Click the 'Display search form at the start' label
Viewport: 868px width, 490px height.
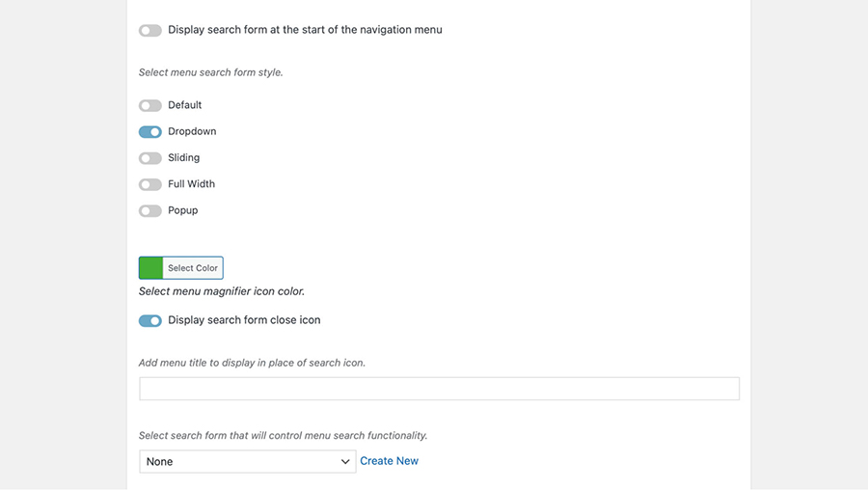(305, 30)
